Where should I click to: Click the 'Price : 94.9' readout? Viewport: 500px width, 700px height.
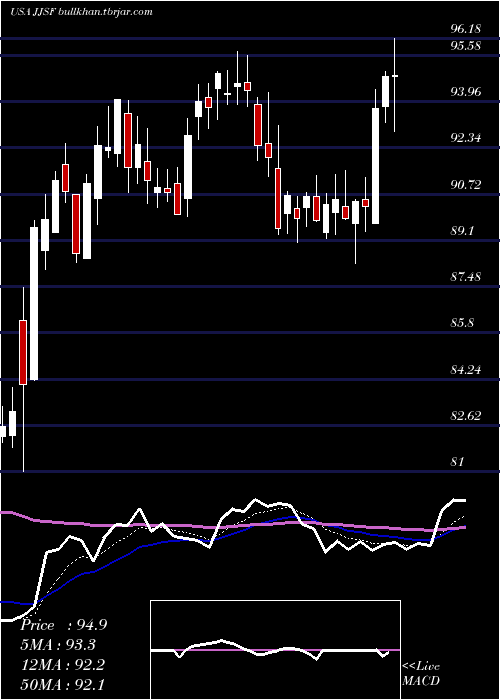pos(63,625)
